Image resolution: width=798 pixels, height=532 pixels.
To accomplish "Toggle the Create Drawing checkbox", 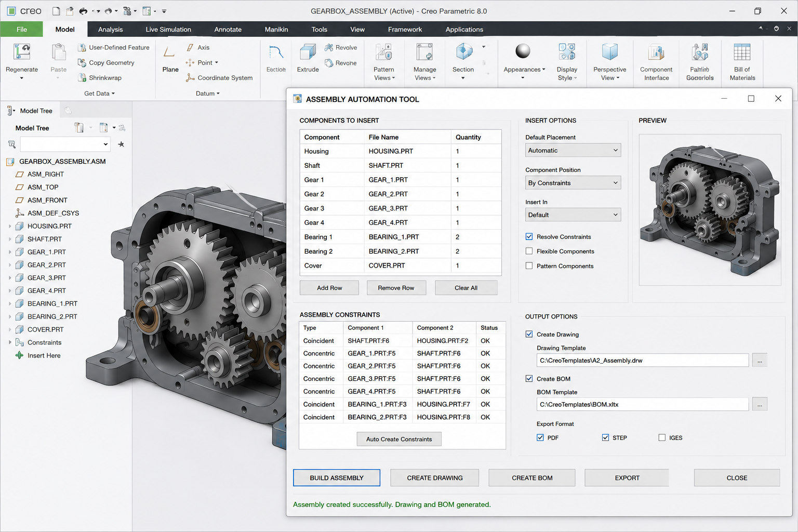I will click(x=529, y=334).
